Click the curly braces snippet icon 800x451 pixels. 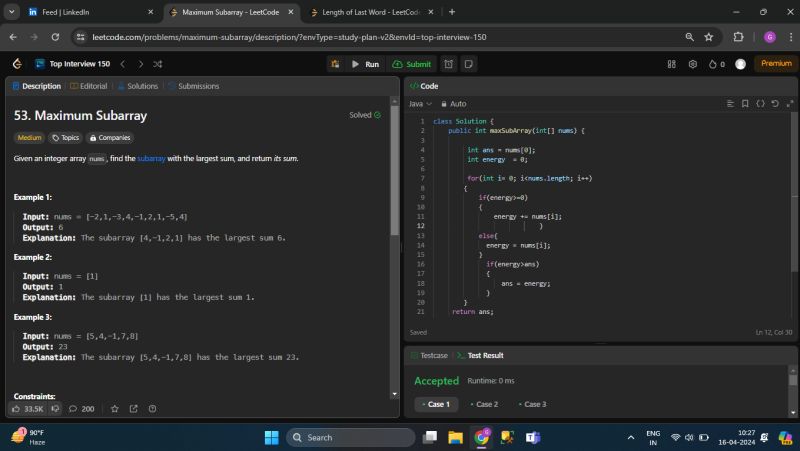point(760,104)
